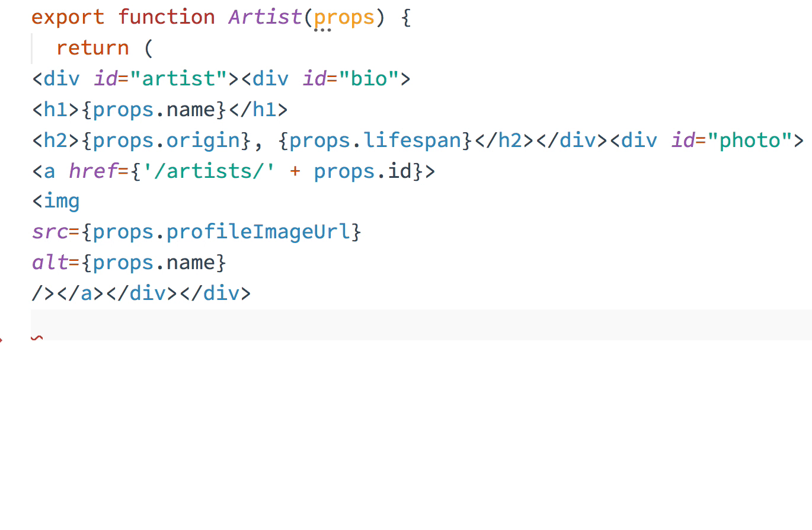Click the return keyword
The width and height of the screenshot is (812, 530).
[x=92, y=47]
